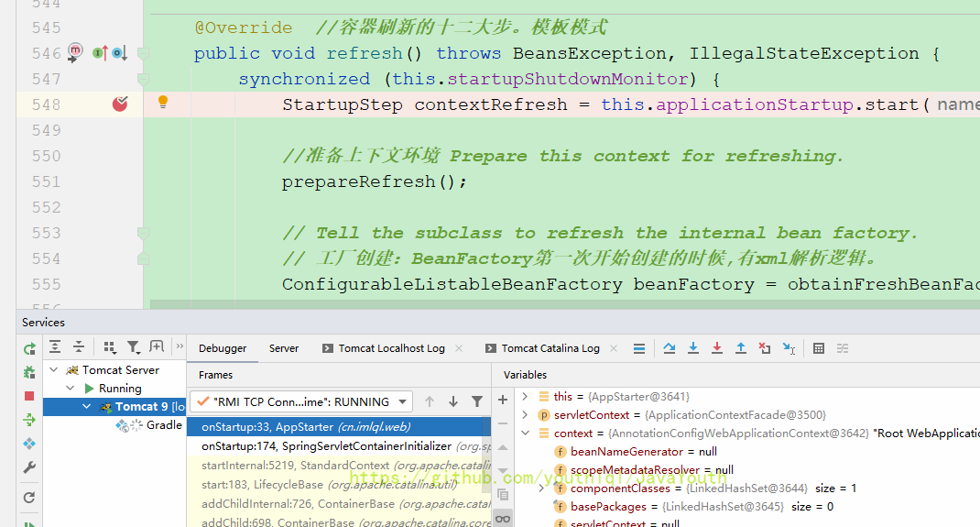980x527 pixels.
Task: Click the Step Over debugger icon
Action: [x=670, y=348]
